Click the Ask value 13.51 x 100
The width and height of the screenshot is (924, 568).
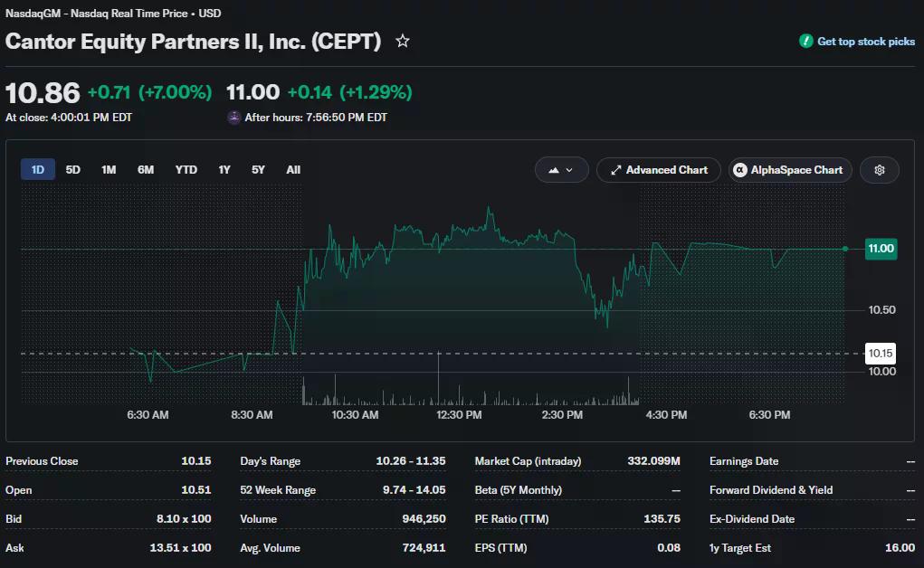[180, 547]
